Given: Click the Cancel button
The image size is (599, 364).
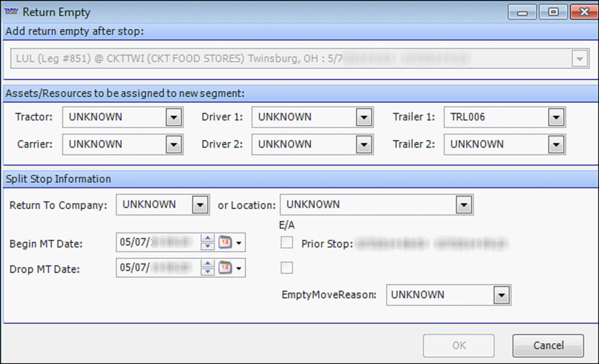Looking at the screenshot, I should pyautogui.click(x=548, y=345).
